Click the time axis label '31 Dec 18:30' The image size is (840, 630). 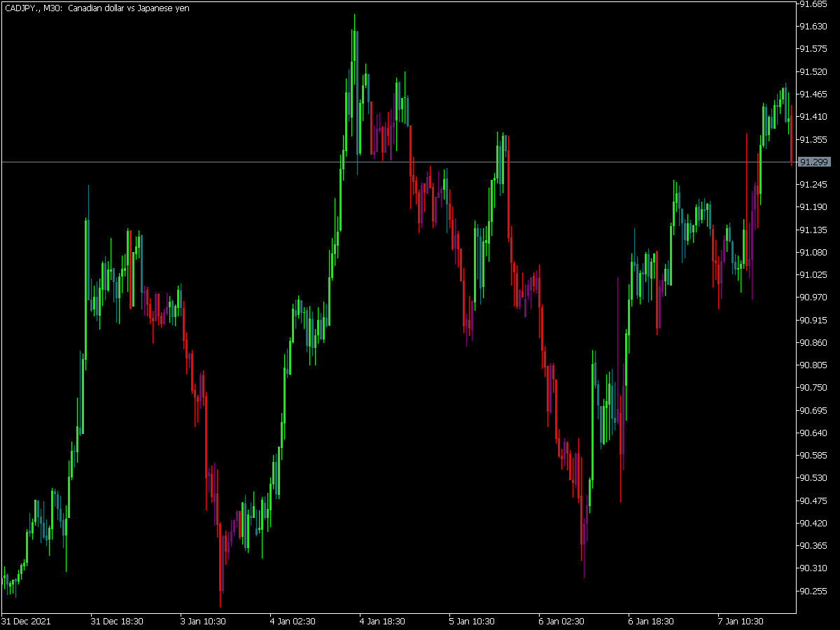tap(117, 622)
